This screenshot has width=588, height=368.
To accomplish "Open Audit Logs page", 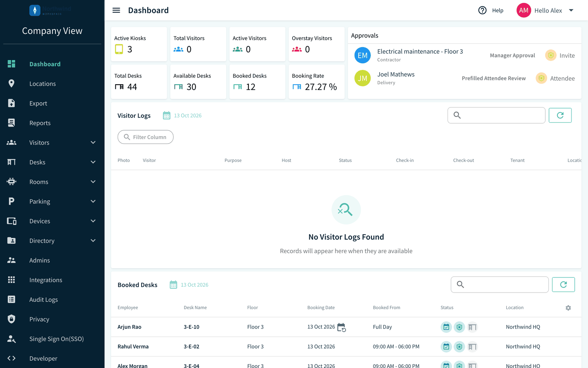I will pos(52,300).
